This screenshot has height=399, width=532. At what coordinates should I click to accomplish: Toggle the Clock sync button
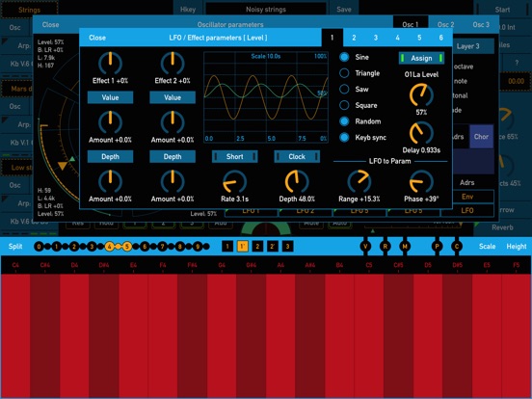297,157
